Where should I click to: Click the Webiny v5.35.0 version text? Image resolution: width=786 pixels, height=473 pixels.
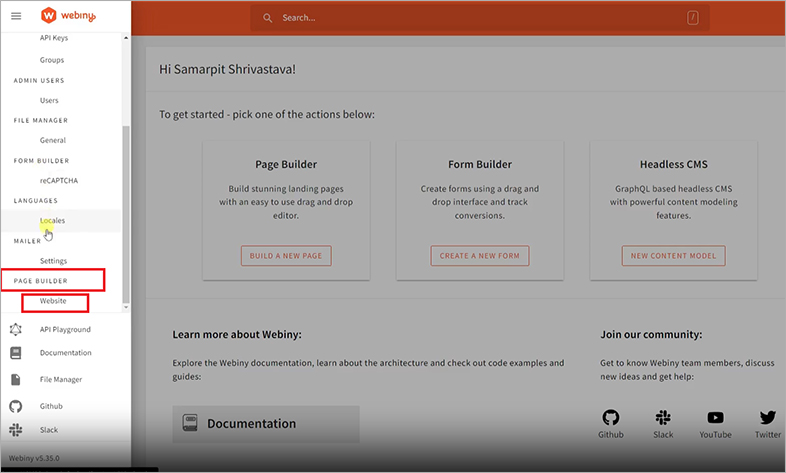34,458
